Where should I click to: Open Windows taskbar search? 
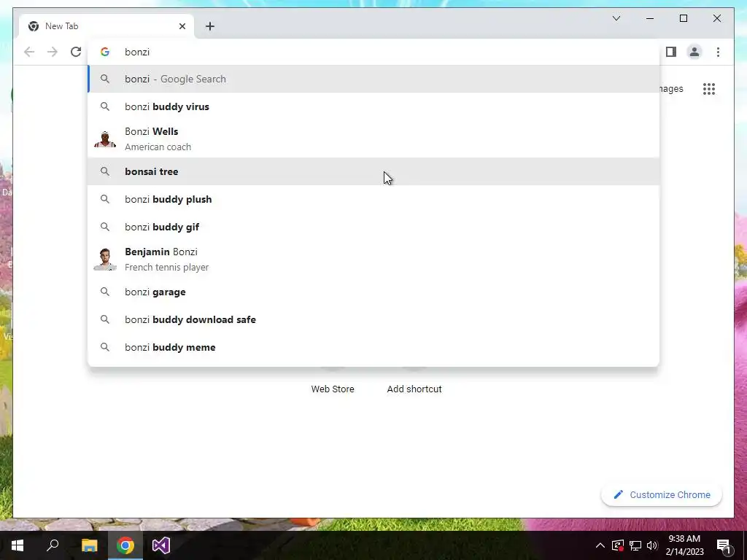pos(53,545)
